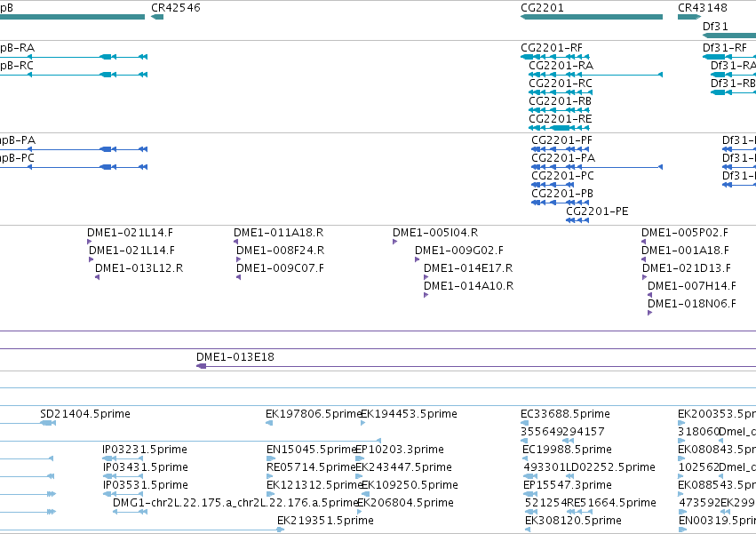Click the CG2201-PC protein label
This screenshot has width=756, height=534.
tap(562, 176)
